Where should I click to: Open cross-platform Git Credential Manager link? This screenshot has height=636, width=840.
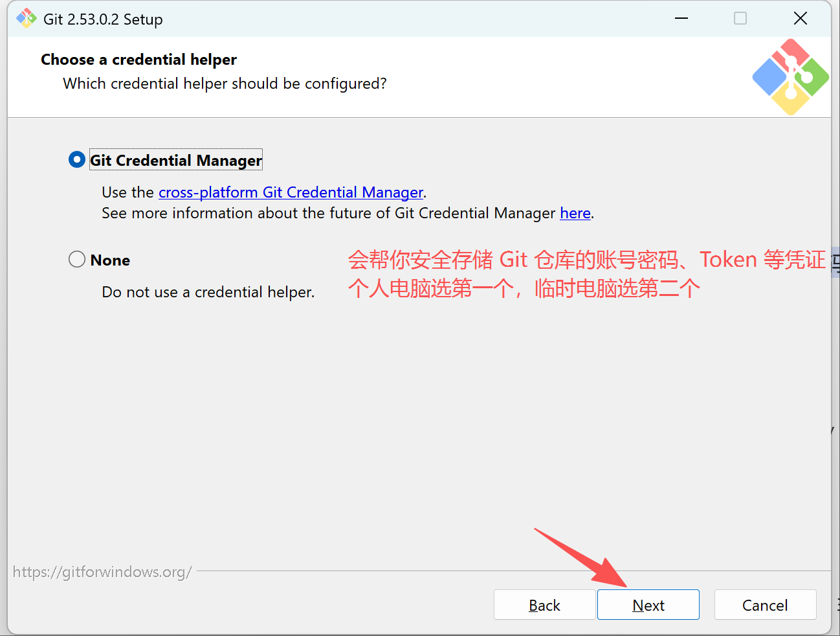pyautogui.click(x=291, y=192)
